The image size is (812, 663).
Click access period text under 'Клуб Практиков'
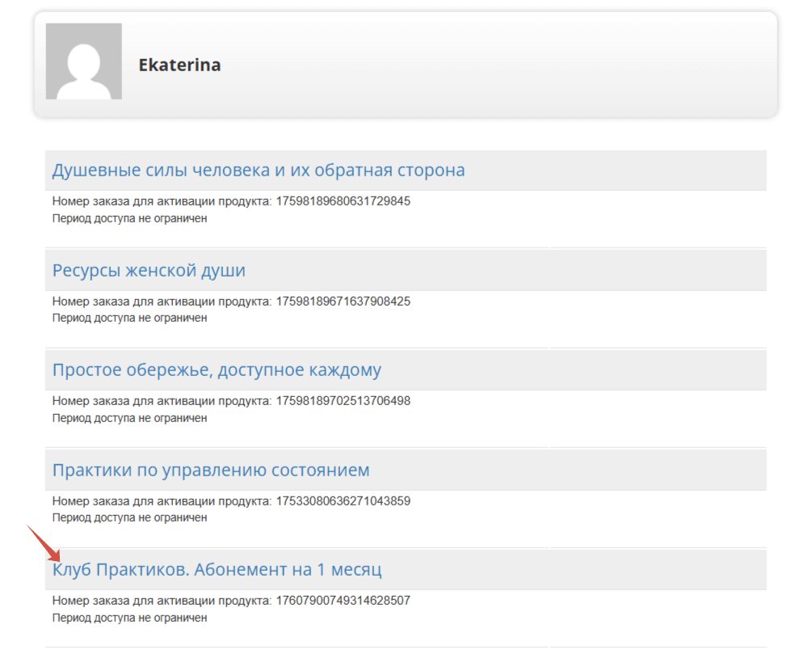pos(129,618)
